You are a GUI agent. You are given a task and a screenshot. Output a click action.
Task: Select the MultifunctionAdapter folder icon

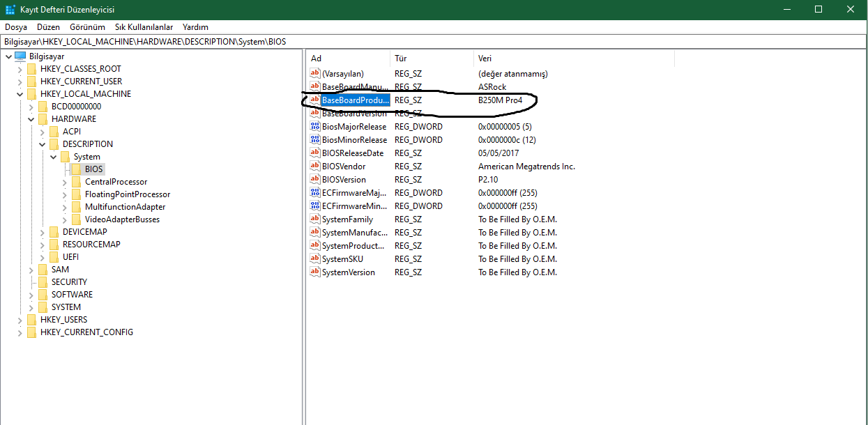coord(77,207)
